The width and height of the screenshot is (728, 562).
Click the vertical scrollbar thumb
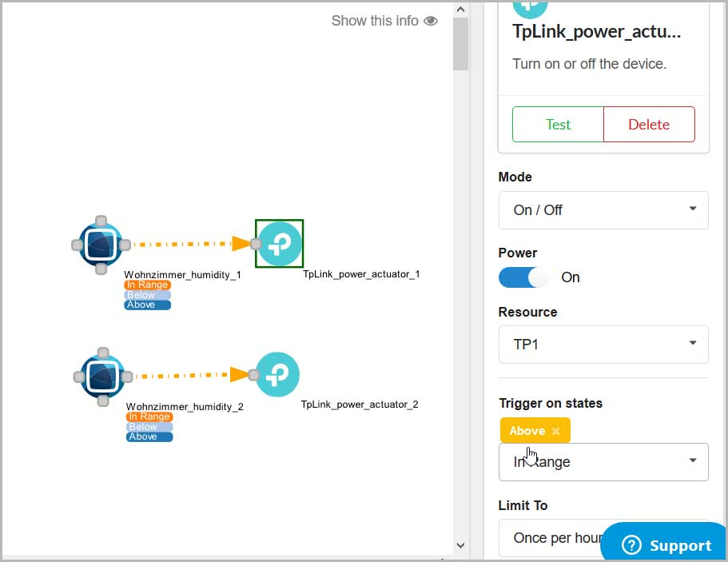460,44
